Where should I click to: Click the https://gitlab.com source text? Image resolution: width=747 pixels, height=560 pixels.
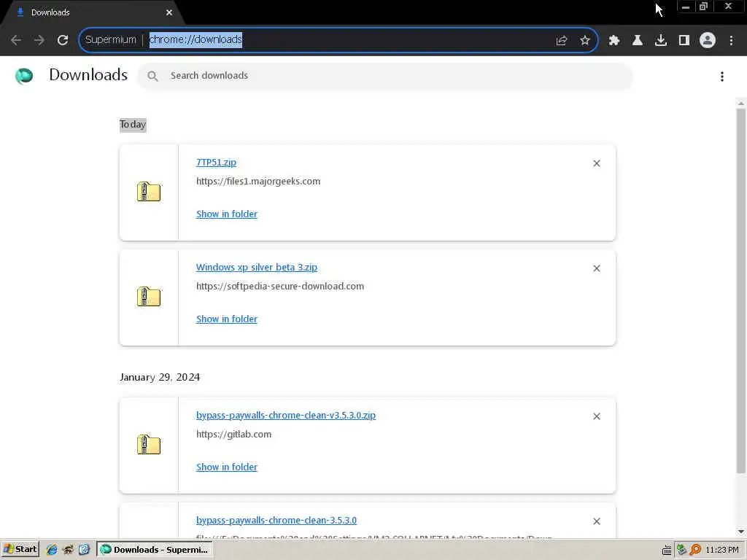(233, 435)
